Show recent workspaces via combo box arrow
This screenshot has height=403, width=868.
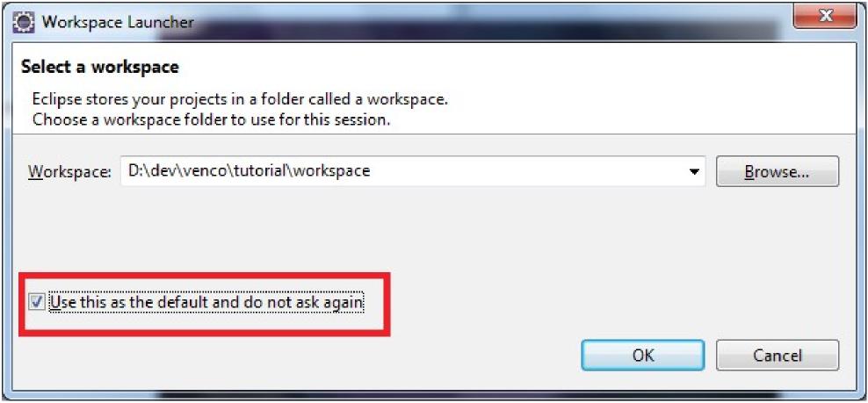(695, 172)
